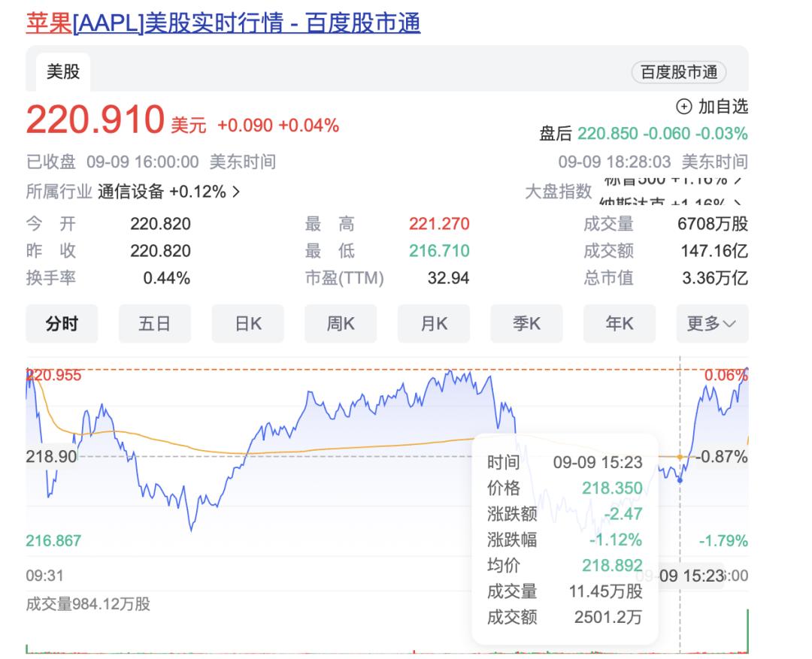The image size is (812, 659).
Task: Click the main 220.910 stock price
Action: (x=95, y=120)
